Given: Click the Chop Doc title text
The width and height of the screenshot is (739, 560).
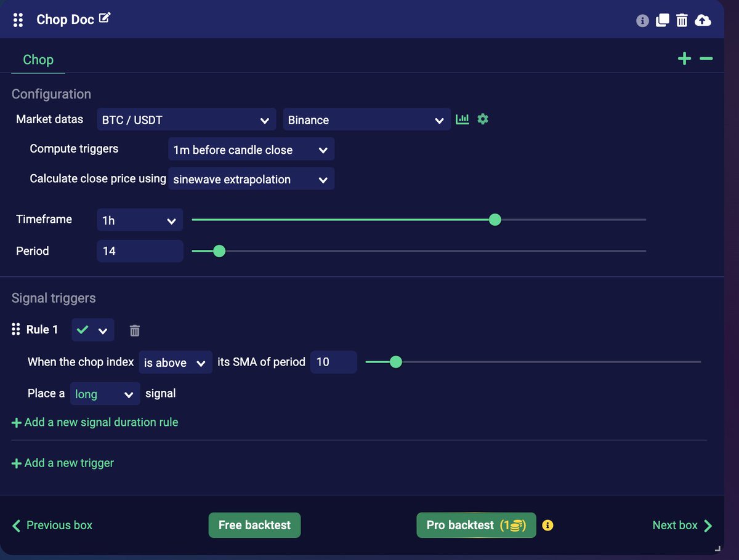Looking at the screenshot, I should click(x=65, y=20).
